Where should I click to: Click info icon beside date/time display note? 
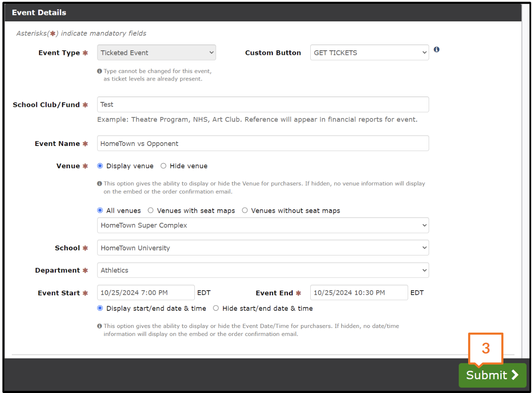coord(100,326)
